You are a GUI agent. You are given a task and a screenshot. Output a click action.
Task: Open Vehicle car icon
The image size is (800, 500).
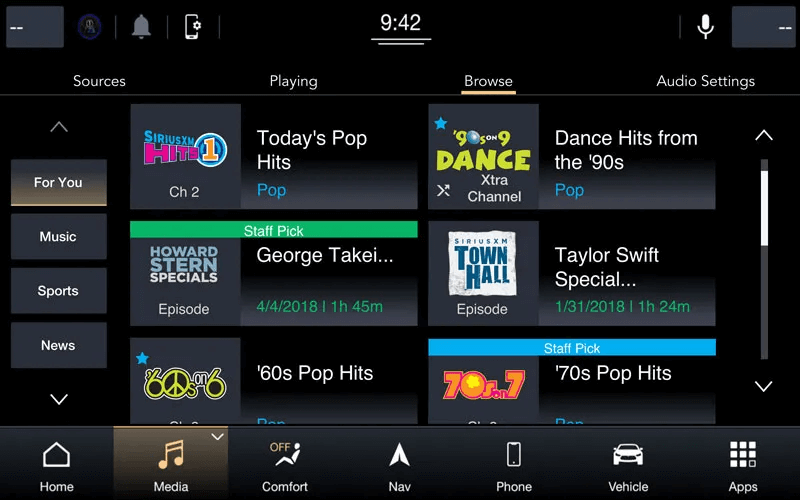628,464
